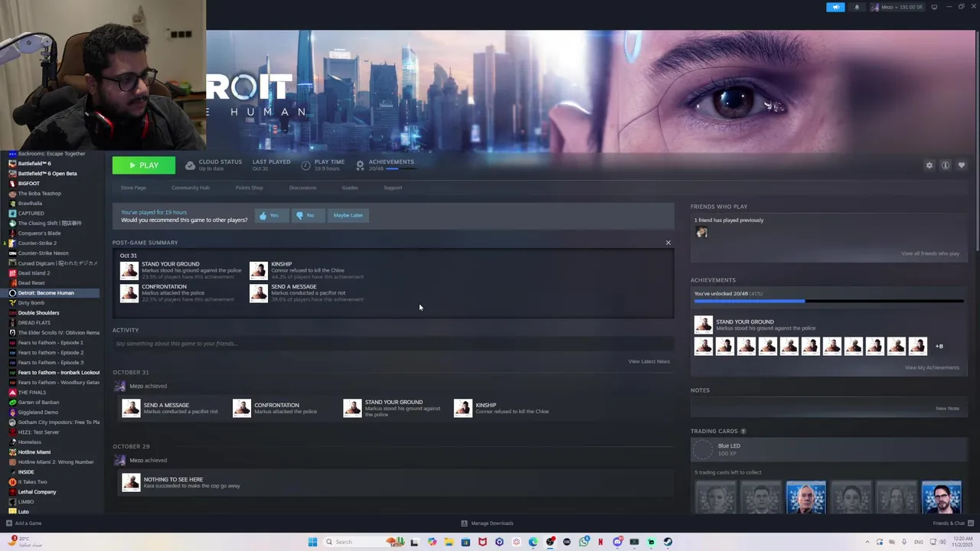Click the activity status input field
This screenshot has width=980, height=551.
click(x=393, y=344)
